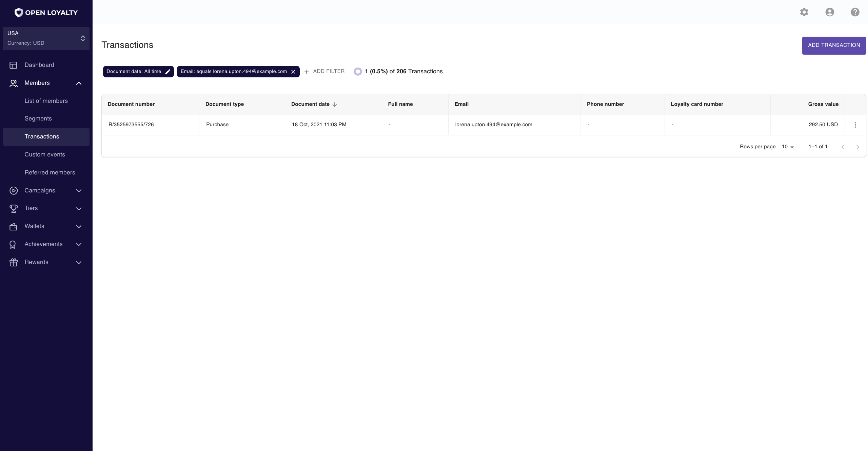Click the Open Loyalty shield logo

click(x=19, y=13)
